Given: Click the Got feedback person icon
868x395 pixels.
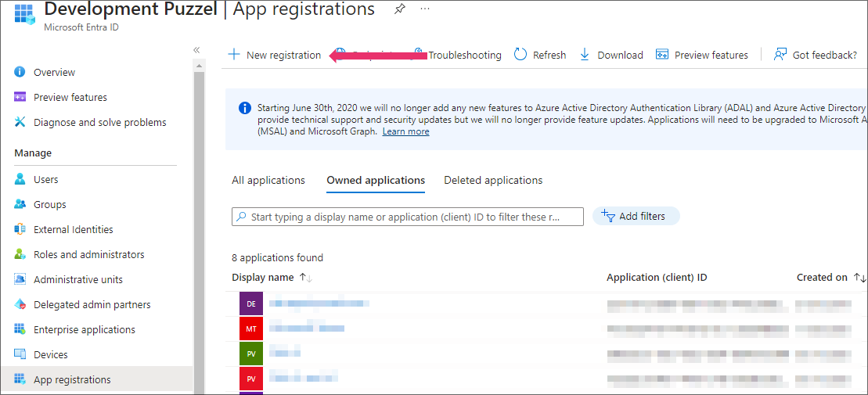Looking at the screenshot, I should (x=780, y=54).
